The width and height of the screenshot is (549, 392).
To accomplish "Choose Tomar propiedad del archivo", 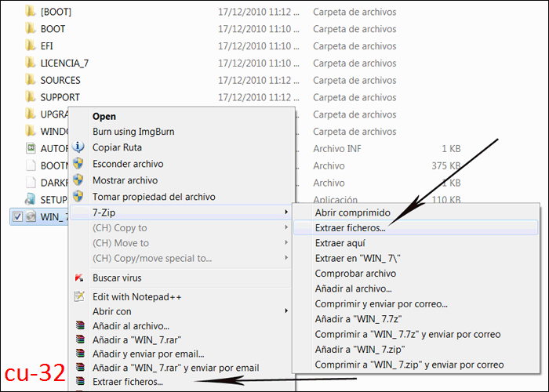I will (154, 197).
